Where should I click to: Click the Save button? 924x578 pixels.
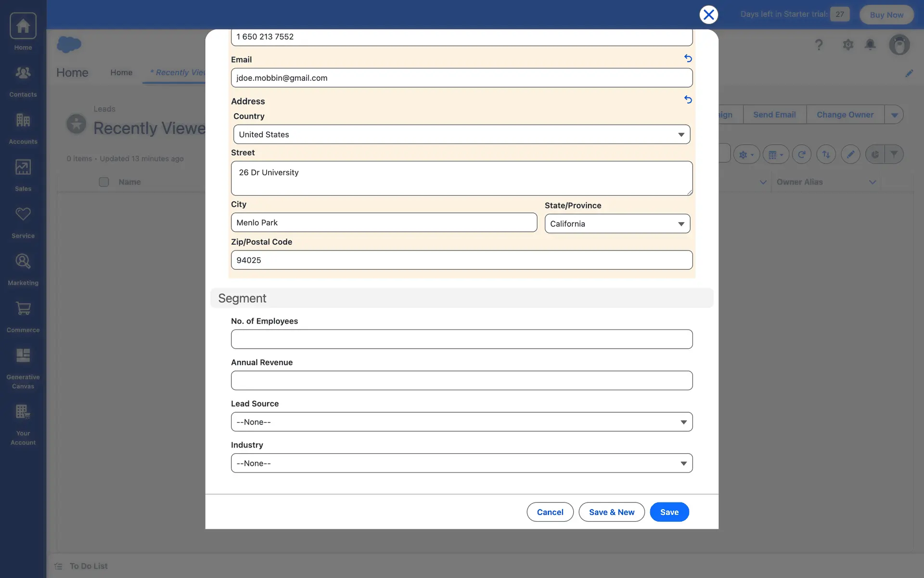(x=669, y=512)
